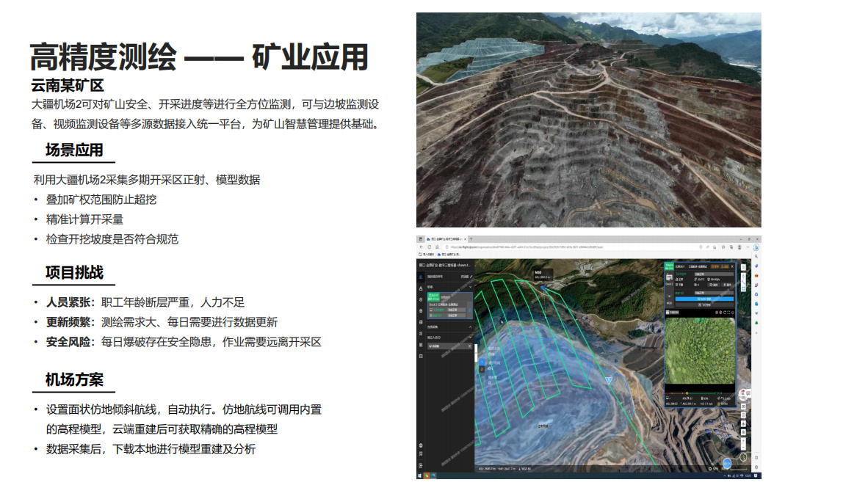Viewport: 868px width, 485px height.
Task: Switch the map to 2D view
Action: coord(744,405)
